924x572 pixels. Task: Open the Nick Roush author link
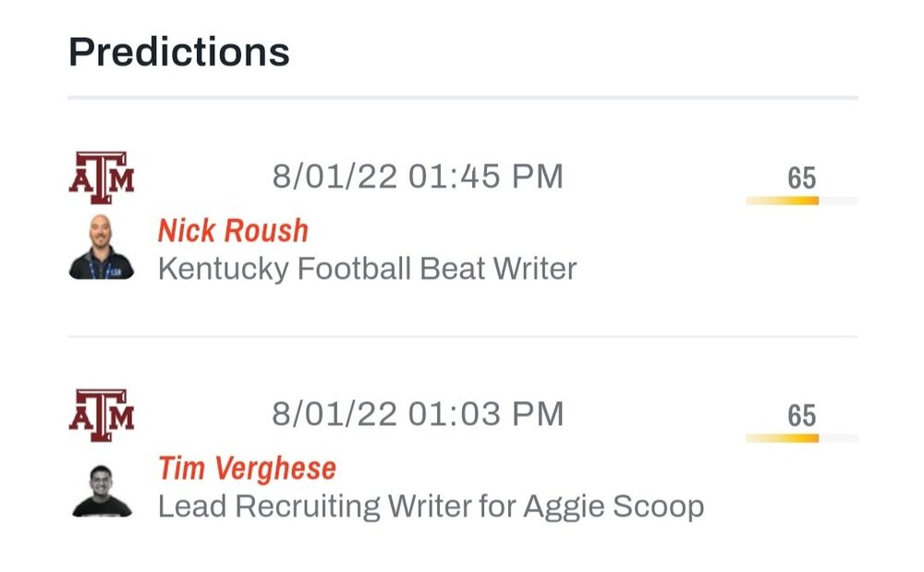pyautogui.click(x=233, y=231)
